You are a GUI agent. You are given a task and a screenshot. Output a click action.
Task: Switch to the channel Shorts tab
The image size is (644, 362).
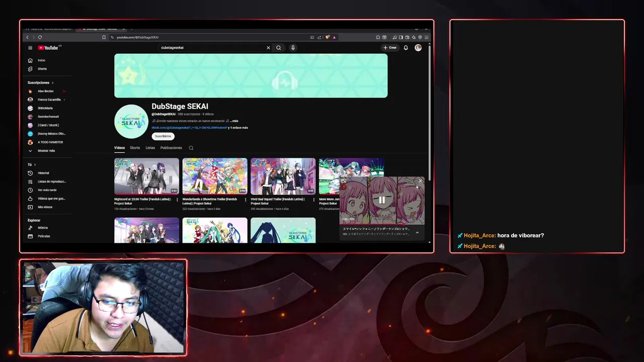click(135, 148)
